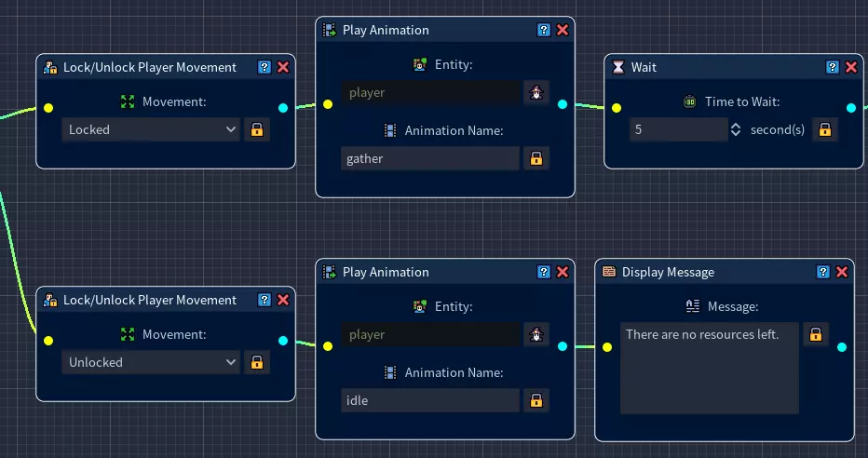Screen dimensions: 868x458
Task: Toggle lock beside the Time to Wait field
Action: click(825, 129)
